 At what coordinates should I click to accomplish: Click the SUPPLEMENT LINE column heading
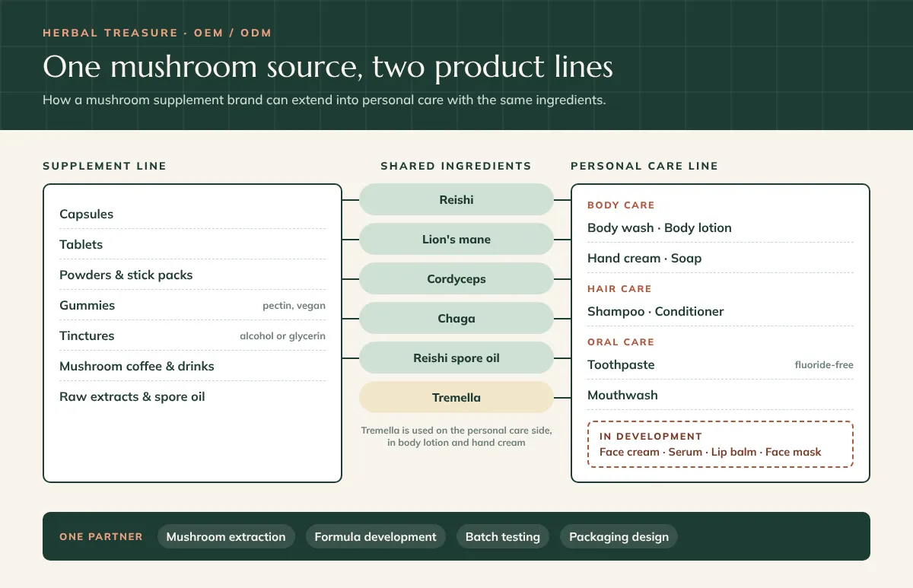pyautogui.click(x=104, y=166)
